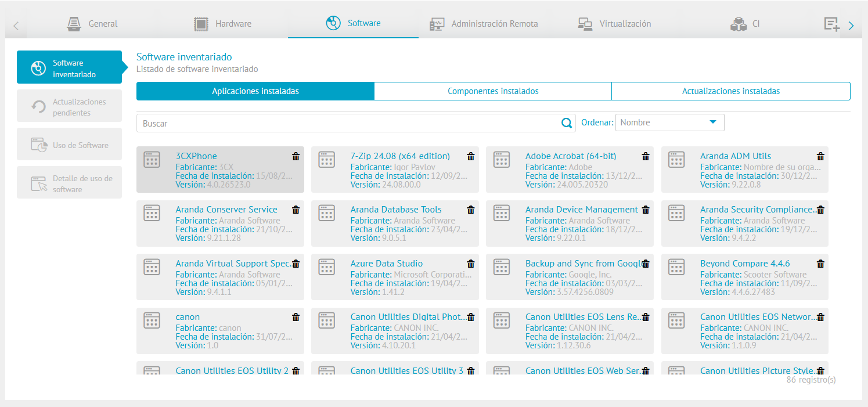Click trash icon for Azure Data Studio
Screen dimensions: 868x407
471,264
